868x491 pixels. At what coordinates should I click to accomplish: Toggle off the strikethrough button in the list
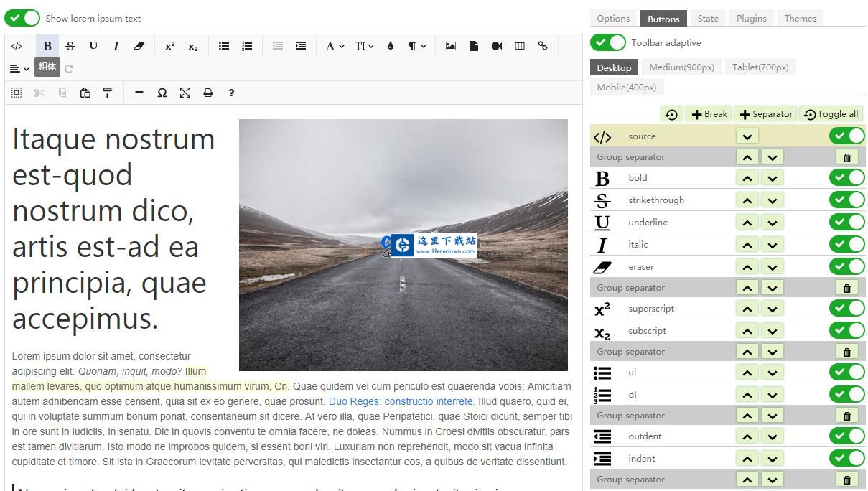tap(847, 200)
